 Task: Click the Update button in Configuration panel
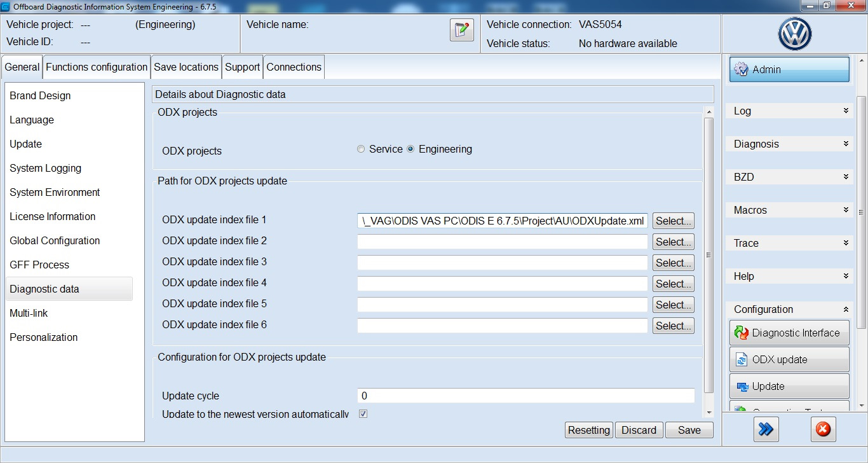pyautogui.click(x=789, y=386)
